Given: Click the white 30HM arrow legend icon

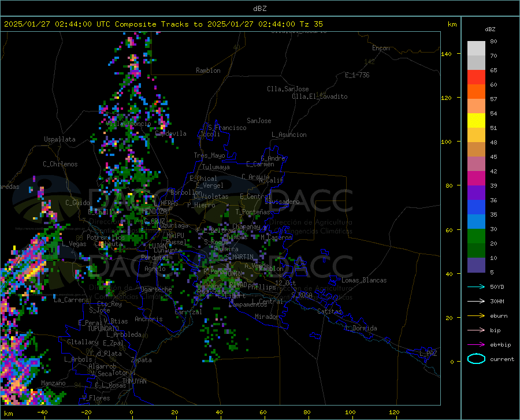Looking at the screenshot, I should 476,302.
